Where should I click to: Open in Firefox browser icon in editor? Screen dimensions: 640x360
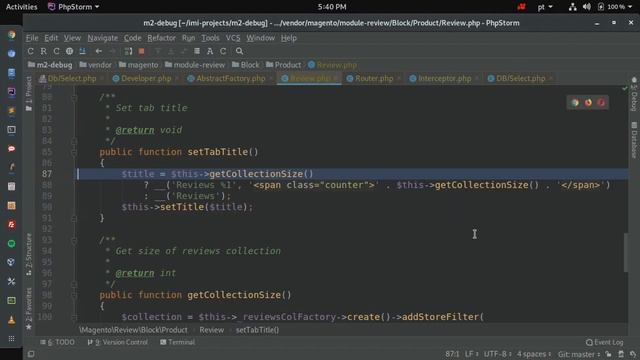588,102
